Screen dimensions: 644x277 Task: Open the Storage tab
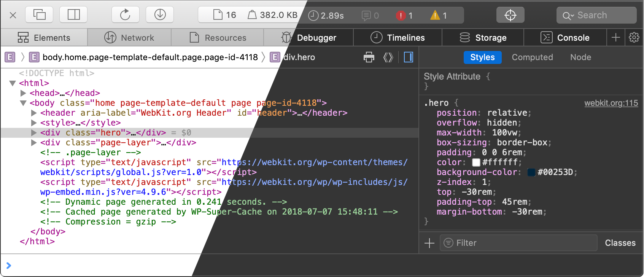(x=483, y=38)
